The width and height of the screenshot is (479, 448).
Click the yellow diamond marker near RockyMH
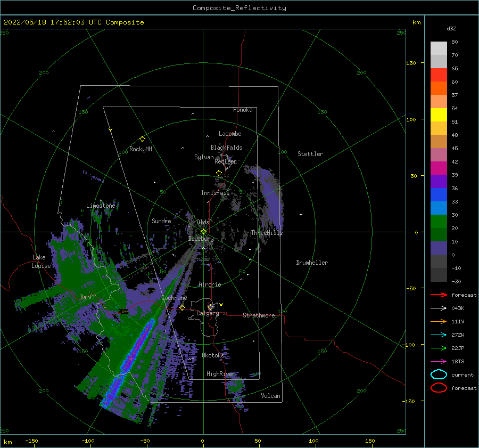pos(142,139)
